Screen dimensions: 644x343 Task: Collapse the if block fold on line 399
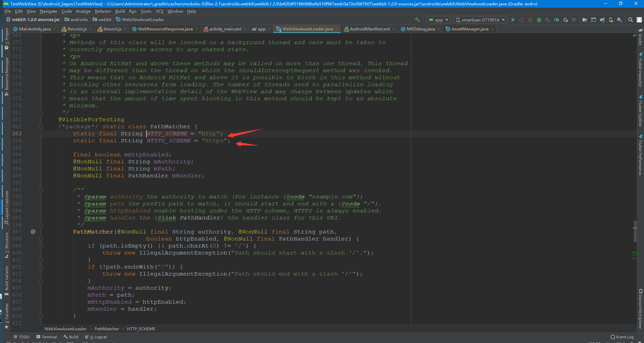click(41, 246)
